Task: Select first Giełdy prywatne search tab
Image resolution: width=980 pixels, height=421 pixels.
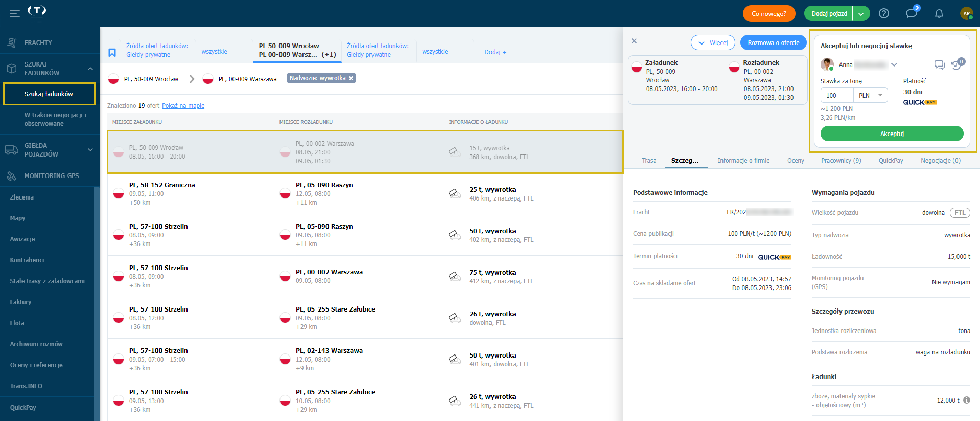Action: (157, 50)
